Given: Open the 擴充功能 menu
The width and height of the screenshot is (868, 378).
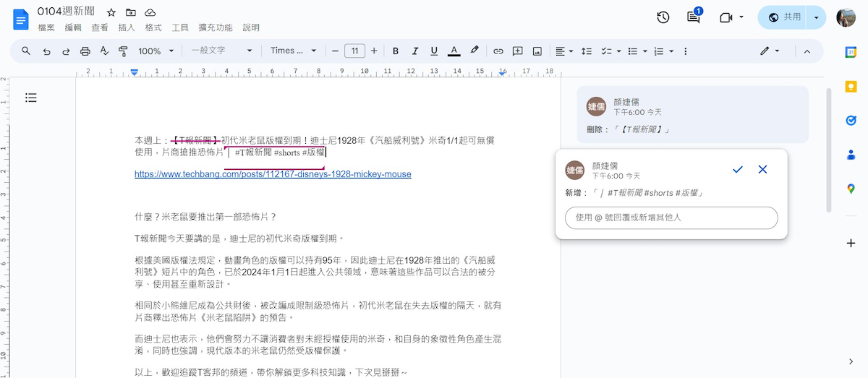Looking at the screenshot, I should point(216,27).
